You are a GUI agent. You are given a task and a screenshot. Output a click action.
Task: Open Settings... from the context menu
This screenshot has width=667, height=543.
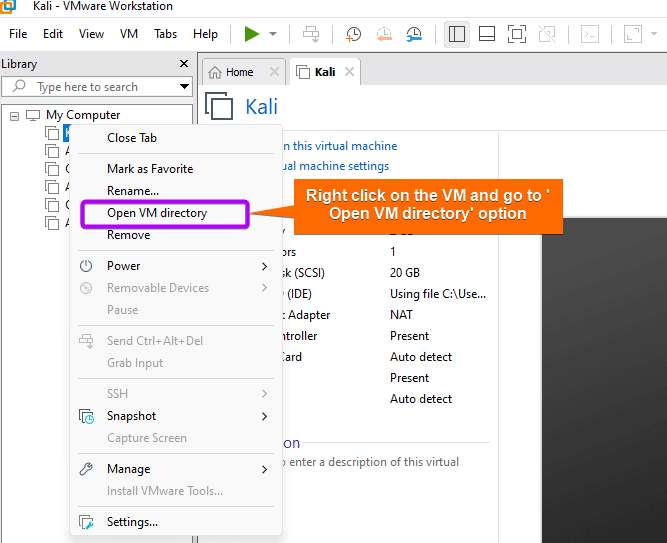tap(175, 522)
